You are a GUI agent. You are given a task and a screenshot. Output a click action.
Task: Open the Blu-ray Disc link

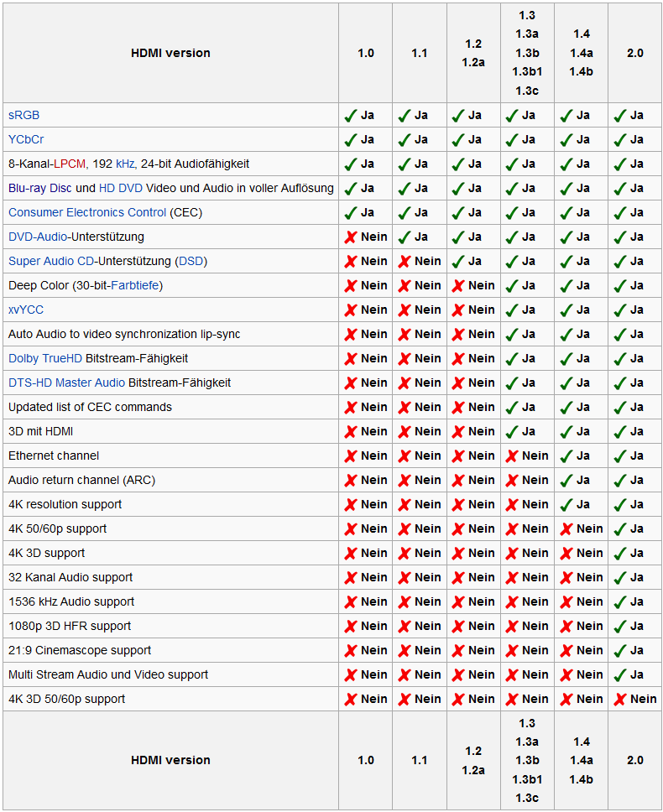click(x=40, y=188)
